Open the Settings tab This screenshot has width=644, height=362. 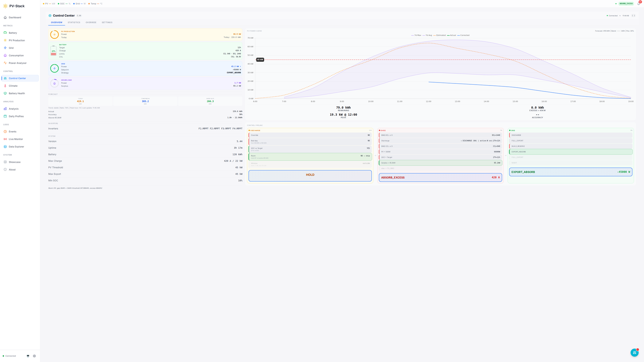click(107, 23)
